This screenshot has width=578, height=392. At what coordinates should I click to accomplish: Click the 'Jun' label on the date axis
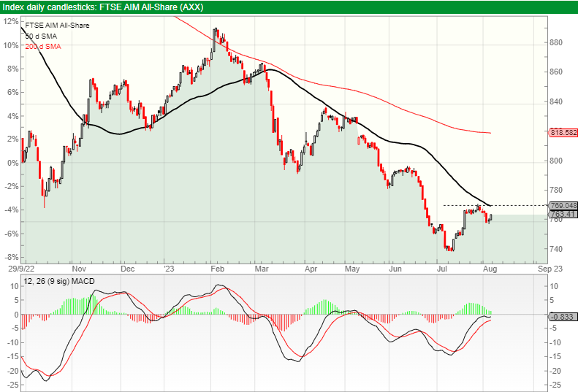pyautogui.click(x=395, y=269)
